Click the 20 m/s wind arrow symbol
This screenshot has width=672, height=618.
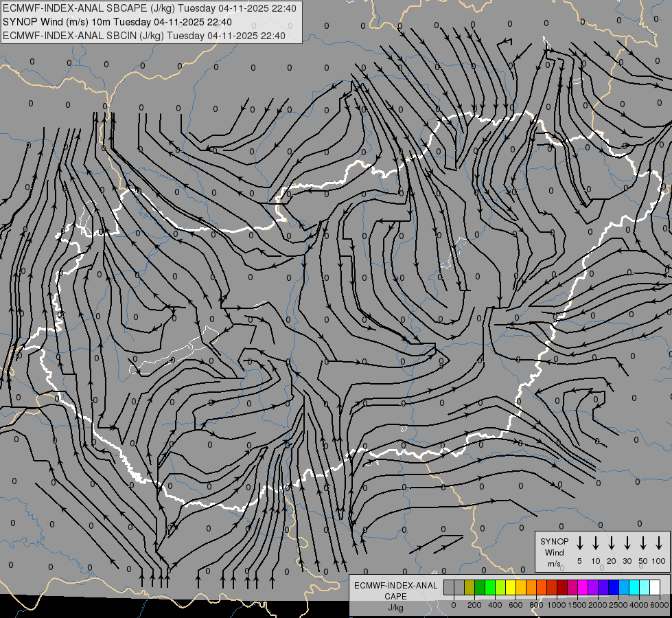[x=612, y=543]
